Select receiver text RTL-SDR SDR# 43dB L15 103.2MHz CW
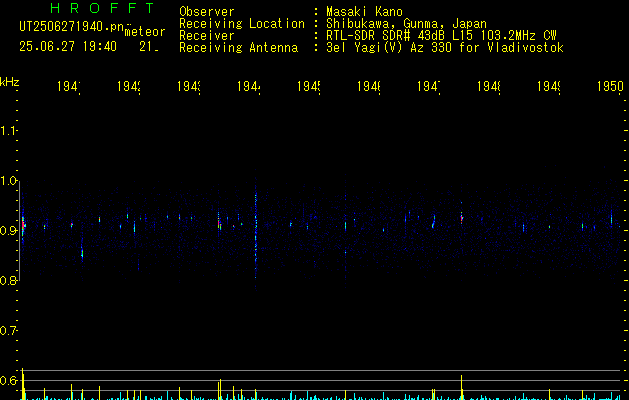The width and height of the screenshot is (629, 400). pyautogui.click(x=441, y=36)
